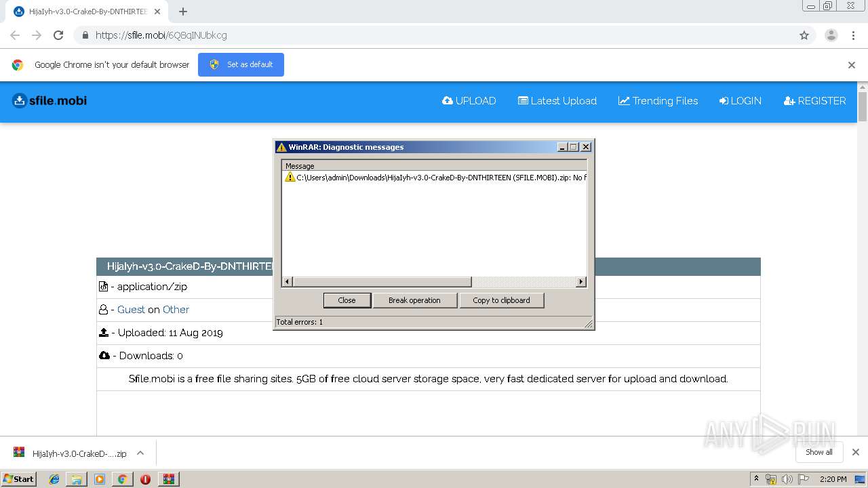This screenshot has width=868, height=488.
Task: Click the Message column header
Action: click(x=434, y=165)
